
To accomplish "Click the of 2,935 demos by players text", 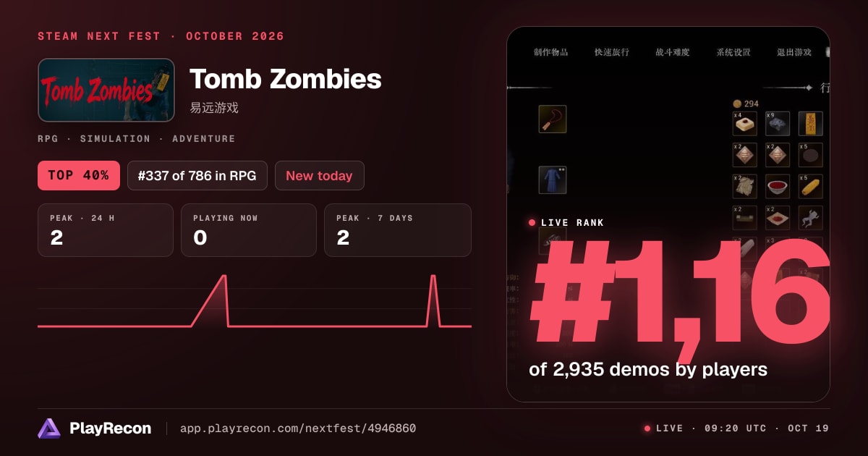I will [648, 370].
